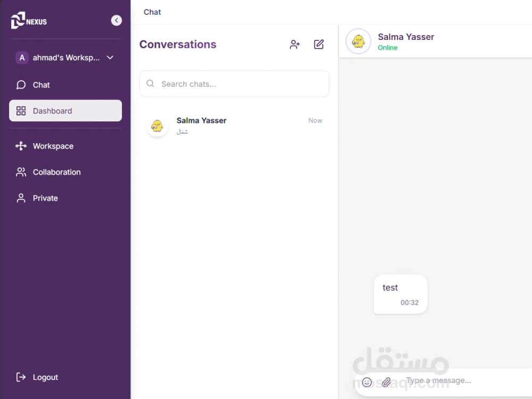Image resolution: width=532 pixels, height=399 pixels.
Task: Click the Online status label
Action: point(387,48)
